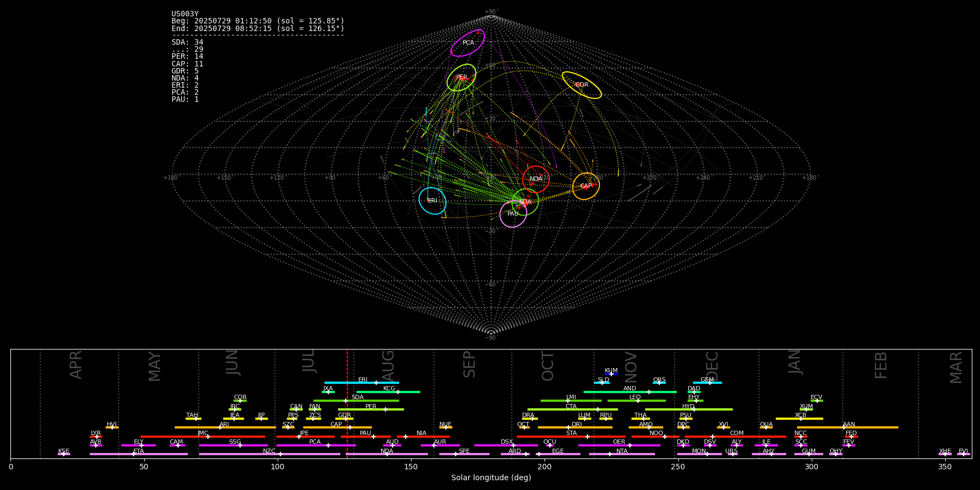This screenshot has width=980, height=490.
Task: Click the NDA activity bar in timeline
Action: click(x=387, y=454)
